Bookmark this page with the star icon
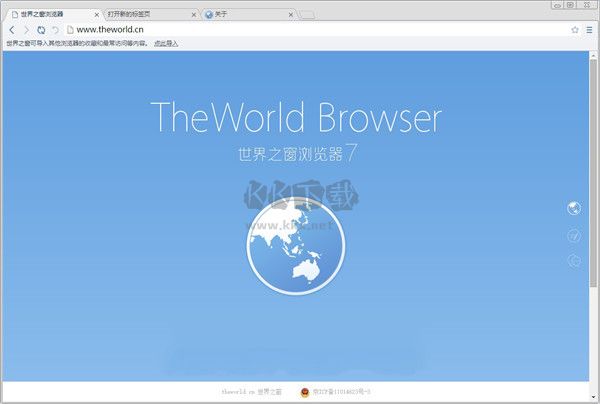The height and width of the screenshot is (404, 600). pos(575,30)
